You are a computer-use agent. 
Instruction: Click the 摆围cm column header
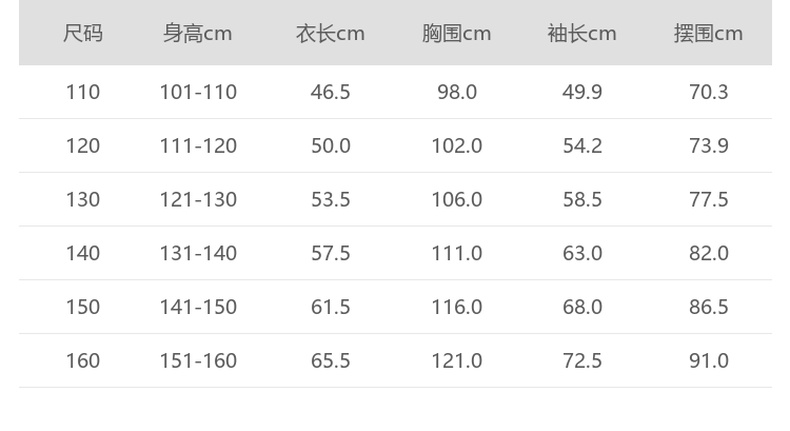[708, 33]
